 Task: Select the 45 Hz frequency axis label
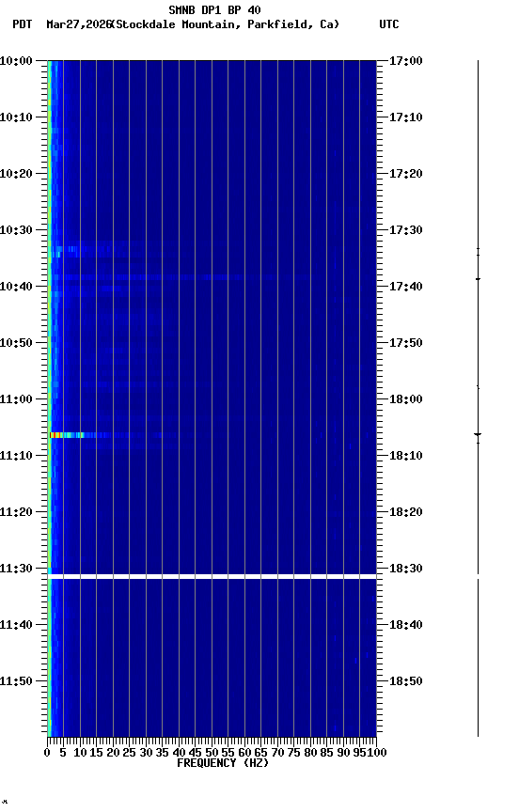[196, 753]
